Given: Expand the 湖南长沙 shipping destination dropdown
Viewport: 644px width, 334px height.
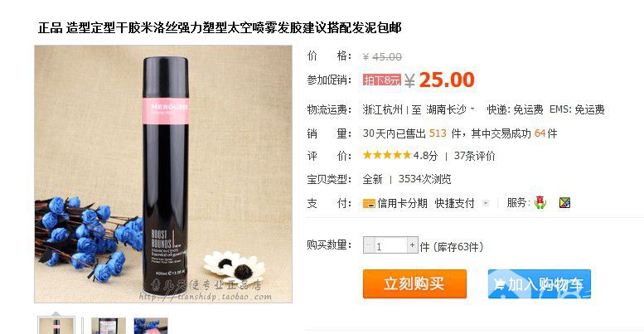Looking at the screenshot, I should [472, 109].
